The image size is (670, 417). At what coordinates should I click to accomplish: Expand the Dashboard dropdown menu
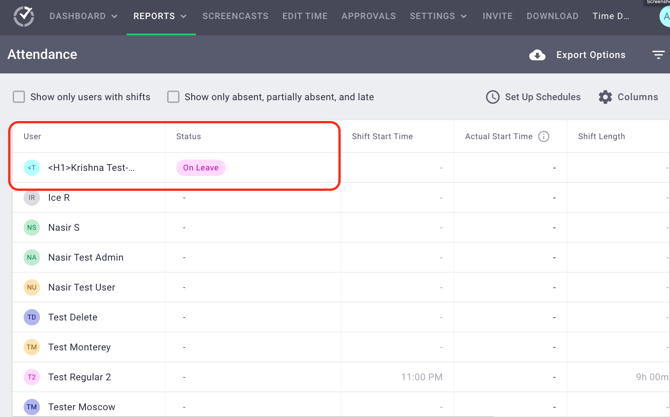(x=83, y=16)
